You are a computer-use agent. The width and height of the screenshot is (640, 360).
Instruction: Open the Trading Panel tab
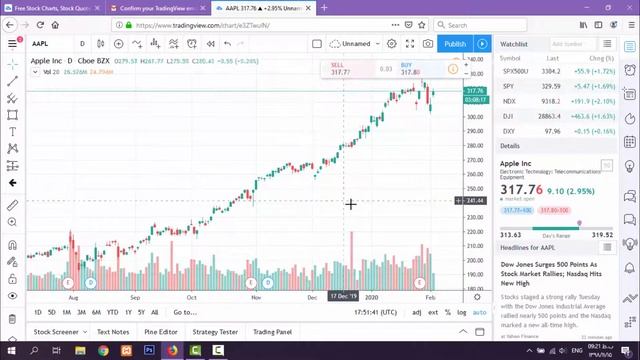click(272, 332)
